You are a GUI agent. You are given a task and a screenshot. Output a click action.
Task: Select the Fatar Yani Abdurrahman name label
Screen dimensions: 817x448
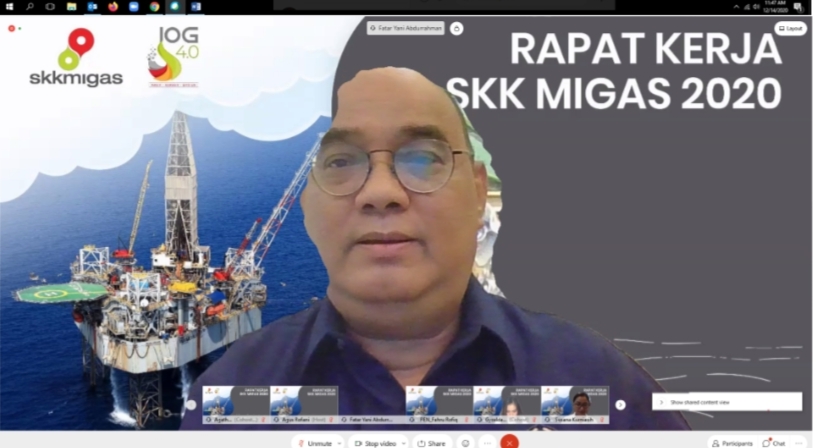405,28
